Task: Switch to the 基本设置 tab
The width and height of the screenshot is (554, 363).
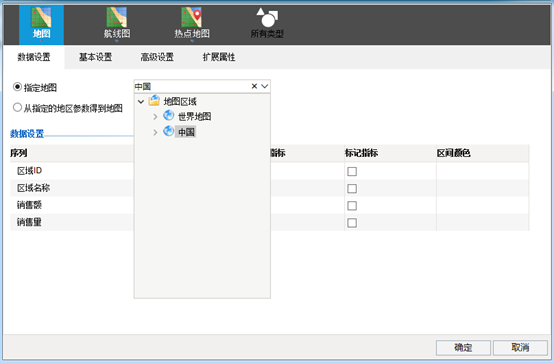Action: click(95, 57)
